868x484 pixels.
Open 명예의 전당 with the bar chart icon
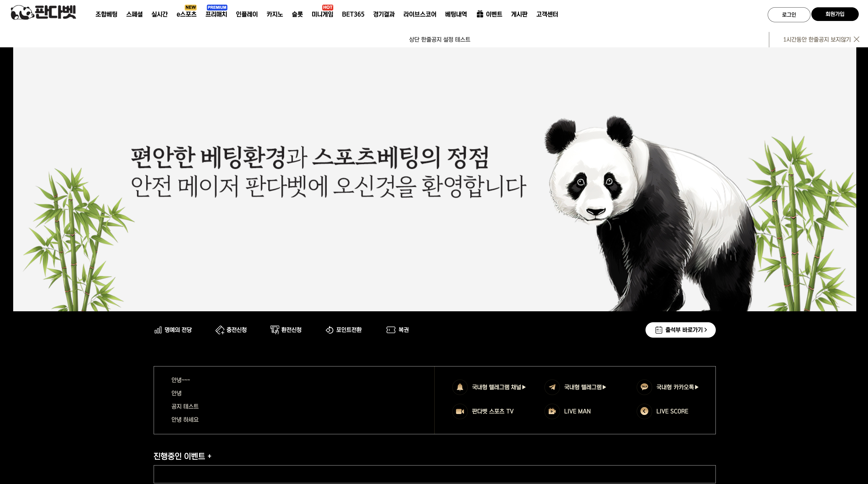pos(173,330)
